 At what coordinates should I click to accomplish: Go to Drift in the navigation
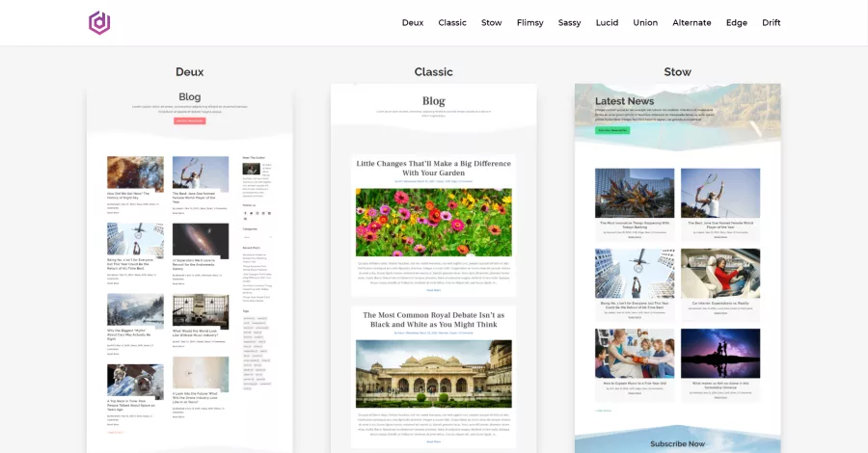[772, 23]
